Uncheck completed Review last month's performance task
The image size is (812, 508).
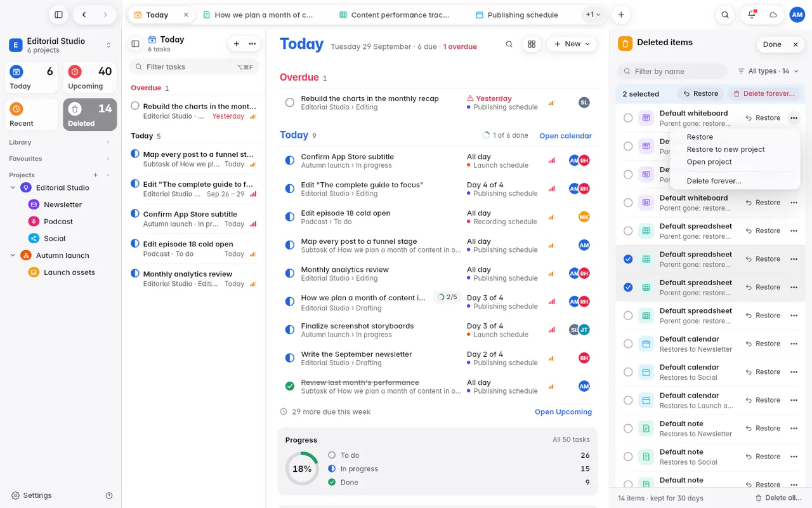290,386
